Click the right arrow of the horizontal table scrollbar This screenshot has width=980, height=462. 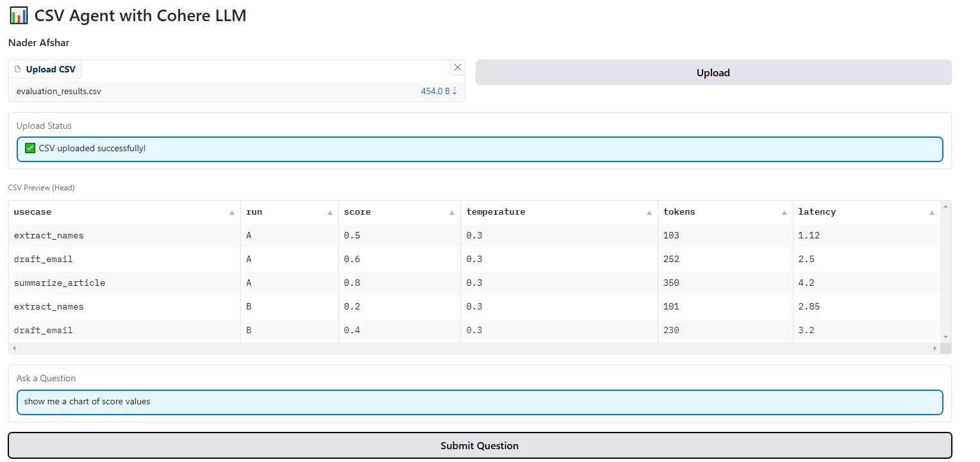(936, 347)
